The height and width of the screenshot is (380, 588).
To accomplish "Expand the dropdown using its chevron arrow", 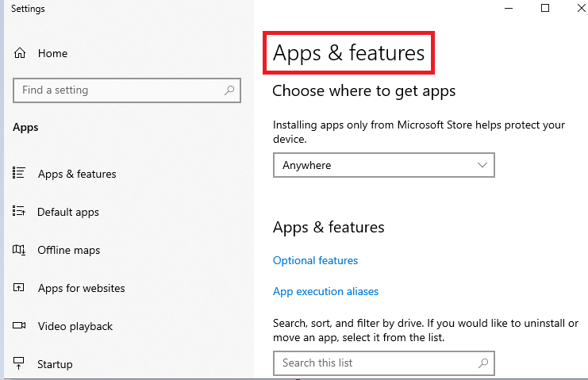I will (482, 165).
